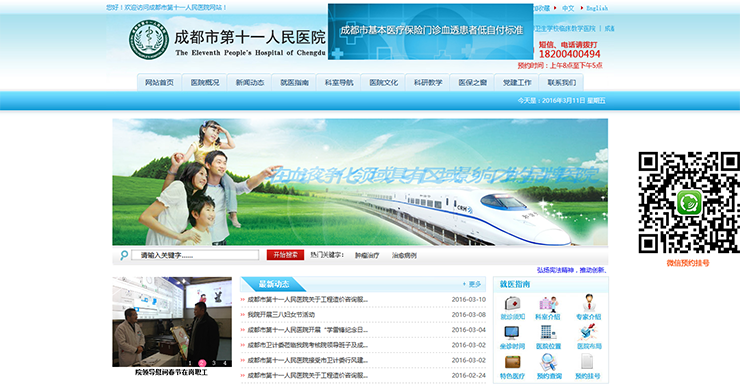The height and width of the screenshot is (384, 740).
Task: Open the 联系我们 navigation tab
Action: tap(561, 82)
